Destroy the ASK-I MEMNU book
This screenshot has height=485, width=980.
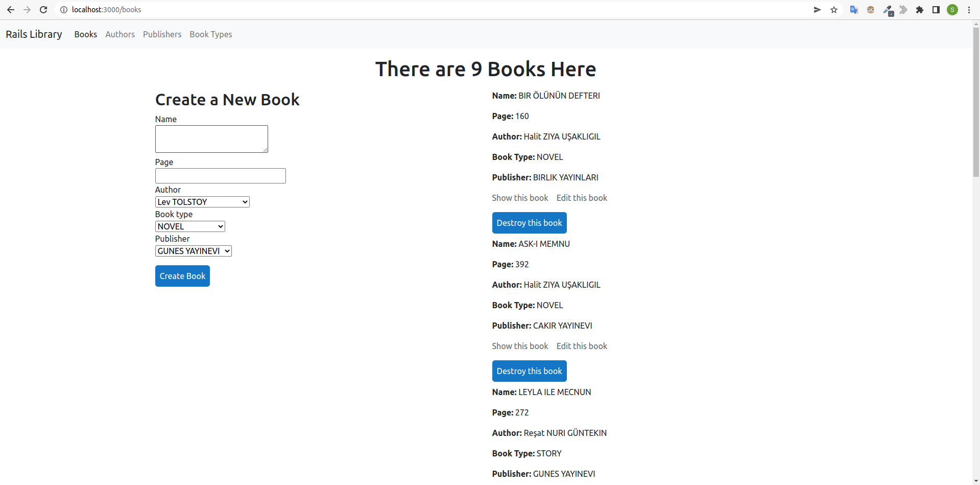tap(530, 371)
